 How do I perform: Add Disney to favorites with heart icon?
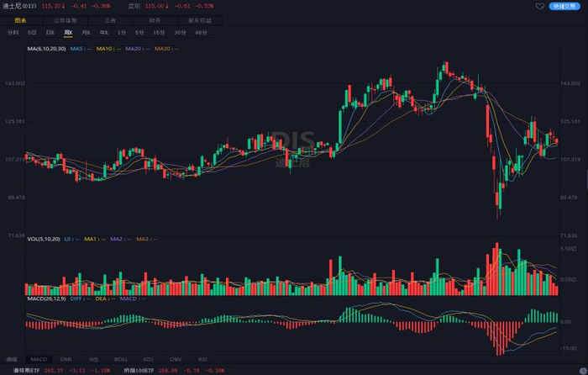point(539,6)
